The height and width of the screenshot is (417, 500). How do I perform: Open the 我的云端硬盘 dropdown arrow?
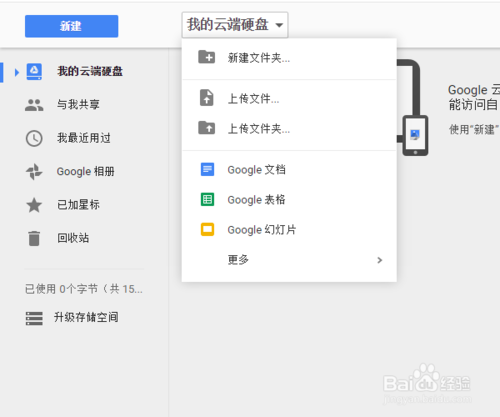[279, 25]
